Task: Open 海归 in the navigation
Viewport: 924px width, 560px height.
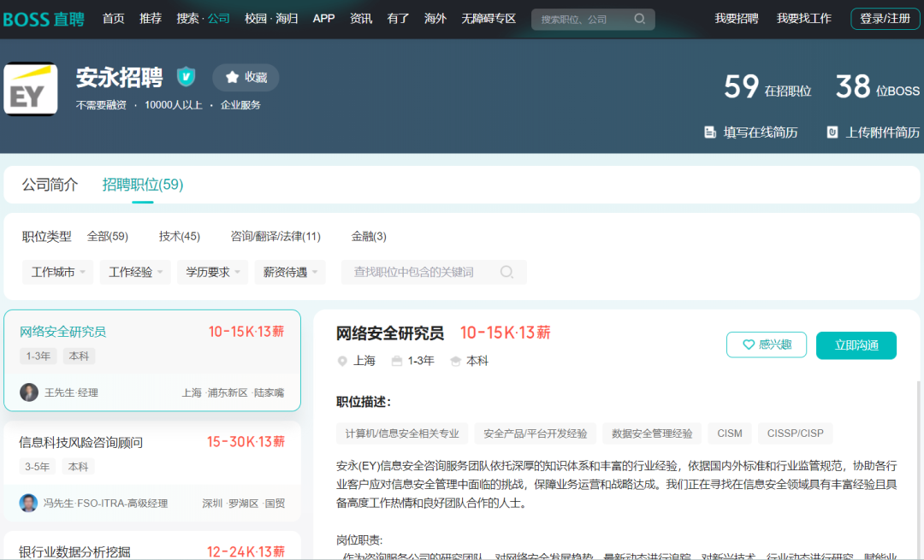Action: (287, 19)
